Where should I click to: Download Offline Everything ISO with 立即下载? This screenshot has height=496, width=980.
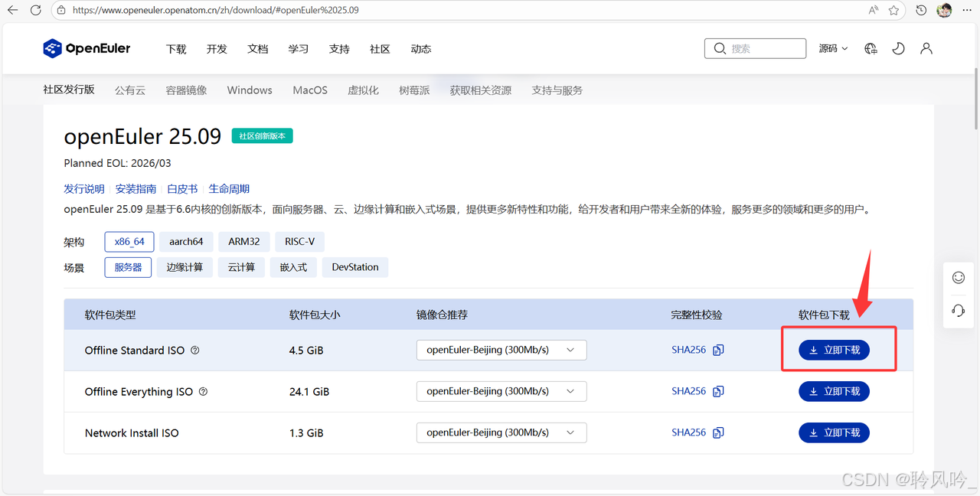coord(835,391)
